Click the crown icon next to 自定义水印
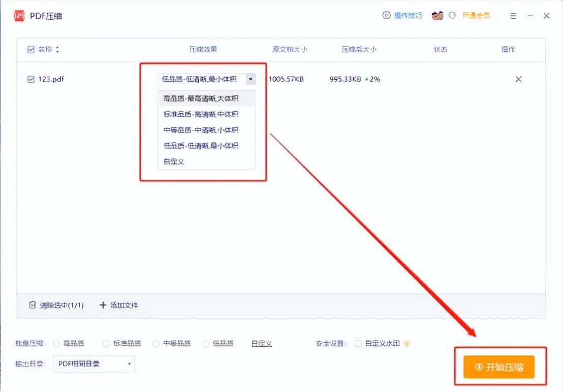 (x=406, y=343)
